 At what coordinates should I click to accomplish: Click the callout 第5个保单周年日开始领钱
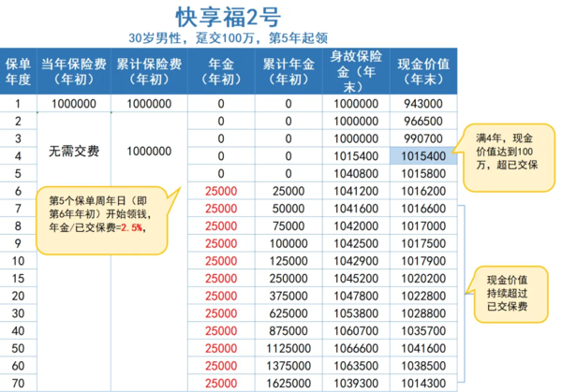click(102, 220)
